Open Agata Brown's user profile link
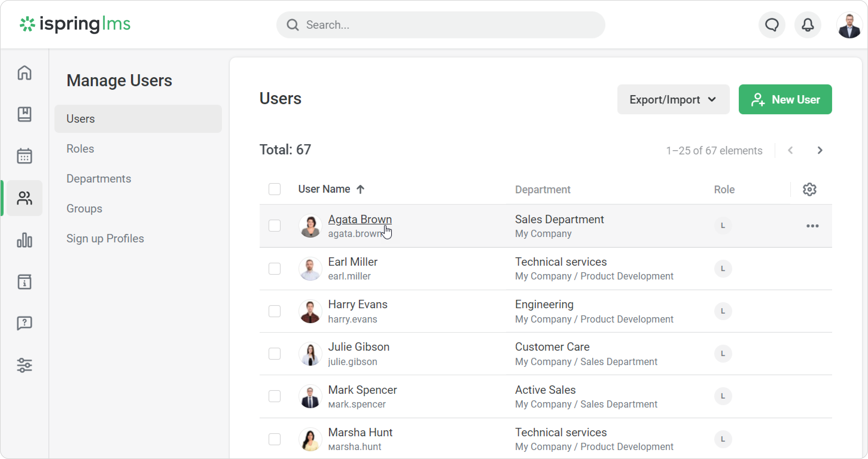 point(360,219)
